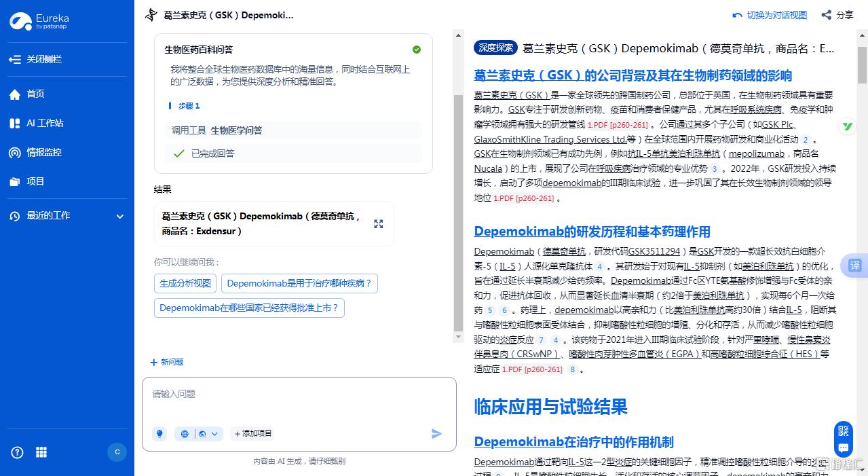Open help question-mark icon
This screenshot has height=476, width=868.
[x=17, y=452]
